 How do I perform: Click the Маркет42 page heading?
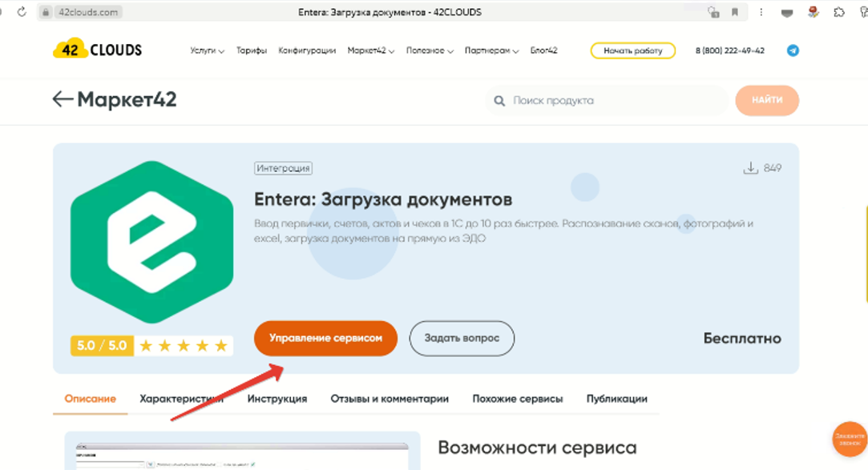point(127,99)
